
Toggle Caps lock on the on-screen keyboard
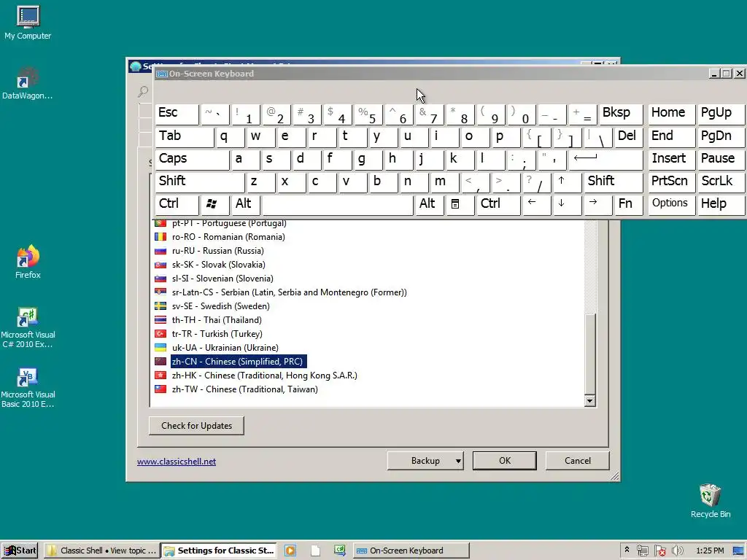[192, 159]
